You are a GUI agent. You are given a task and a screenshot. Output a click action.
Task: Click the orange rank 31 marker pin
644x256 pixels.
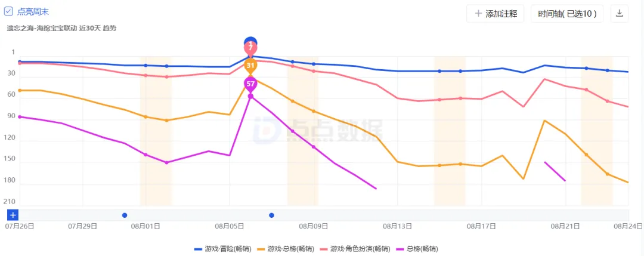point(250,66)
